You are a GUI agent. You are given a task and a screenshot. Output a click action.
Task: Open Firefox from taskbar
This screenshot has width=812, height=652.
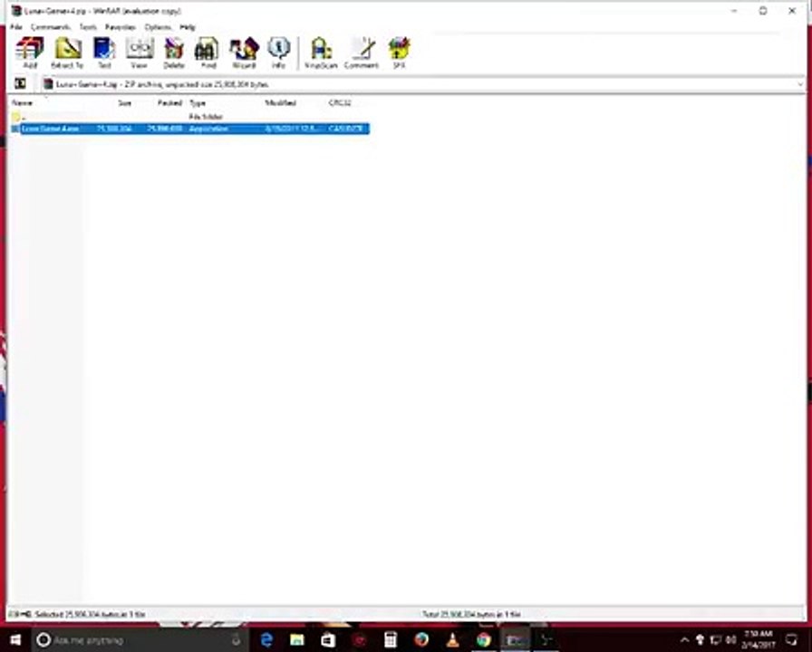pyautogui.click(x=421, y=640)
